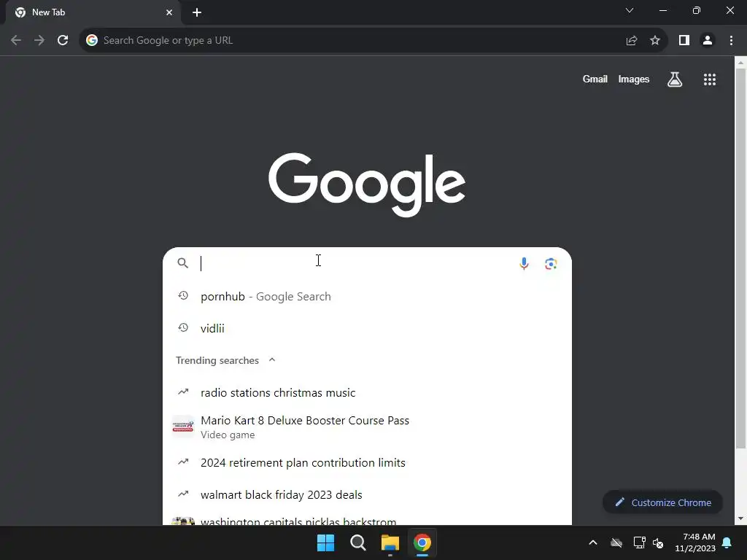This screenshot has height=560, width=747.
Task: Reload the page with the refresh icon
Action: click(63, 41)
